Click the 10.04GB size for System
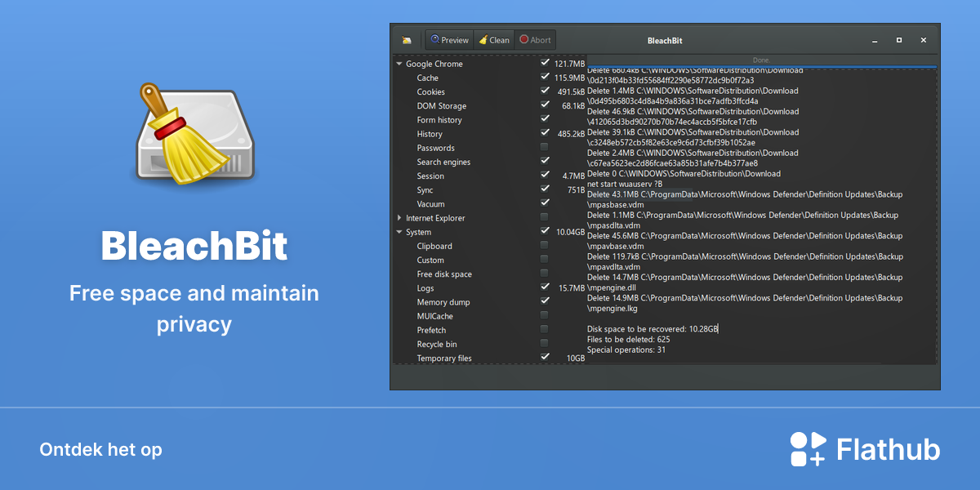 [570, 232]
